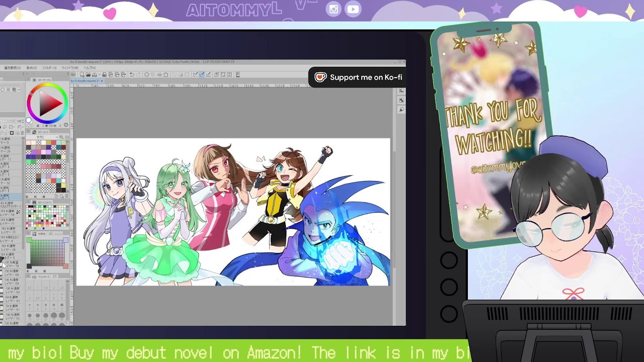Open the フィルター(I) menu
The width and height of the screenshot is (644, 362).
[x=49, y=68]
